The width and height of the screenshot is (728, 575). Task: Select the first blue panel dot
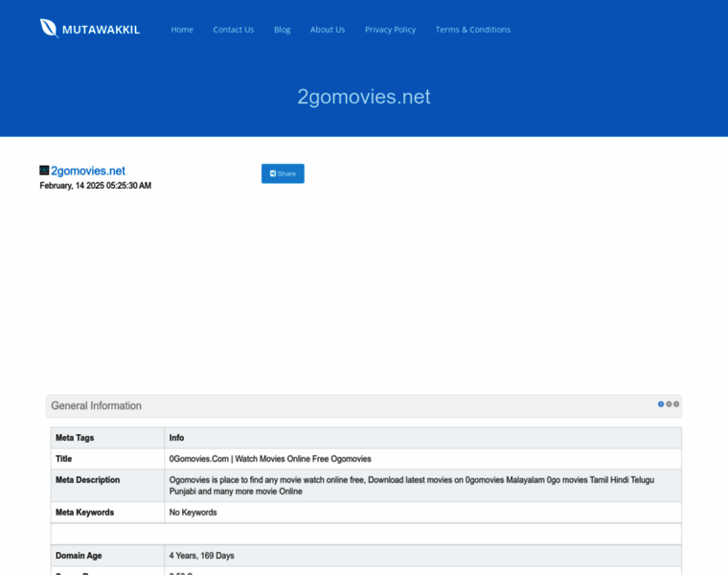661,404
